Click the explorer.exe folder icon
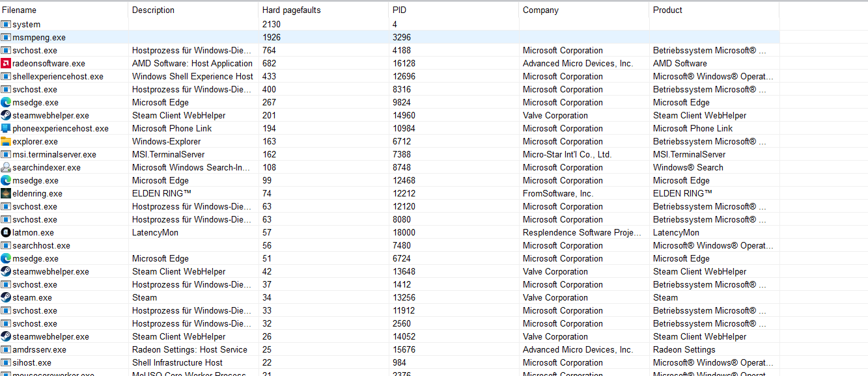Screen dimensions: 868x376 pos(6,141)
